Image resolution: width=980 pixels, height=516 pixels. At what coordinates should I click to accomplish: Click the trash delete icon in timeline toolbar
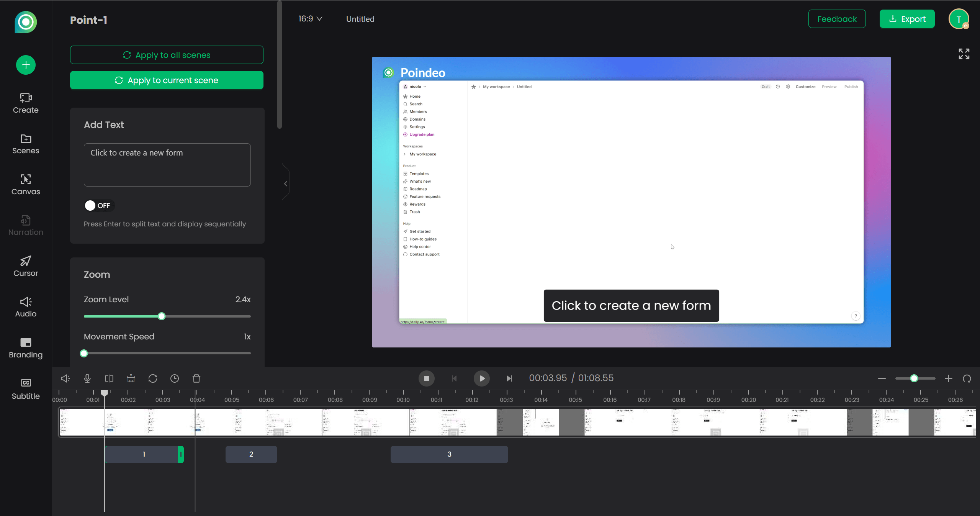[196, 378]
